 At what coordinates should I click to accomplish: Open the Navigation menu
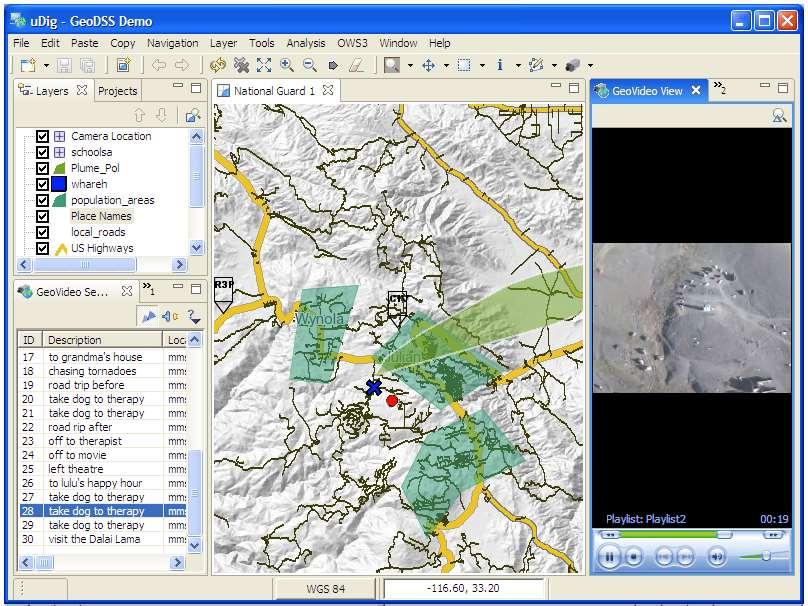[173, 43]
